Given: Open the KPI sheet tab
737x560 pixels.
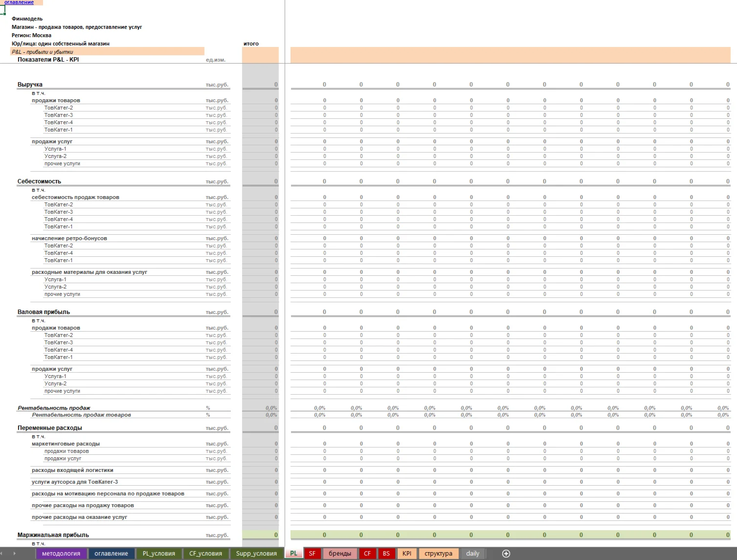Looking at the screenshot, I should tap(407, 554).
